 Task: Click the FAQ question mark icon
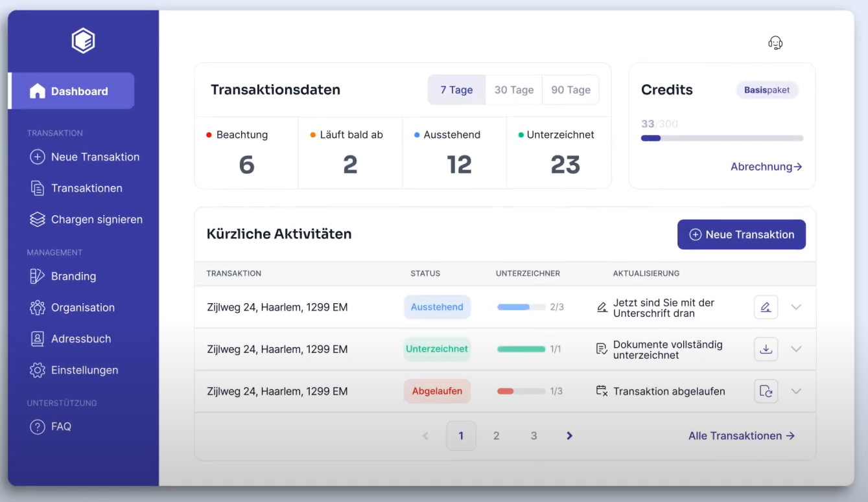[38, 427]
